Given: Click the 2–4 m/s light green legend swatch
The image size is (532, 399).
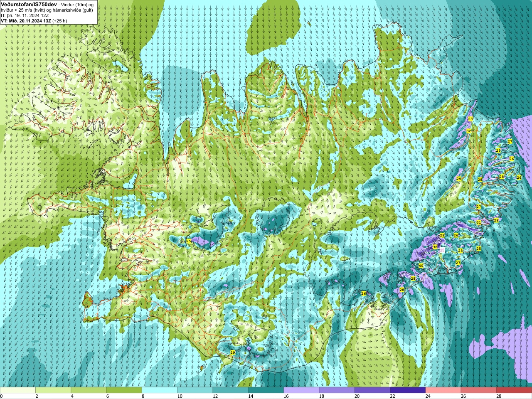Looking at the screenshot, I should [x=53, y=390].
